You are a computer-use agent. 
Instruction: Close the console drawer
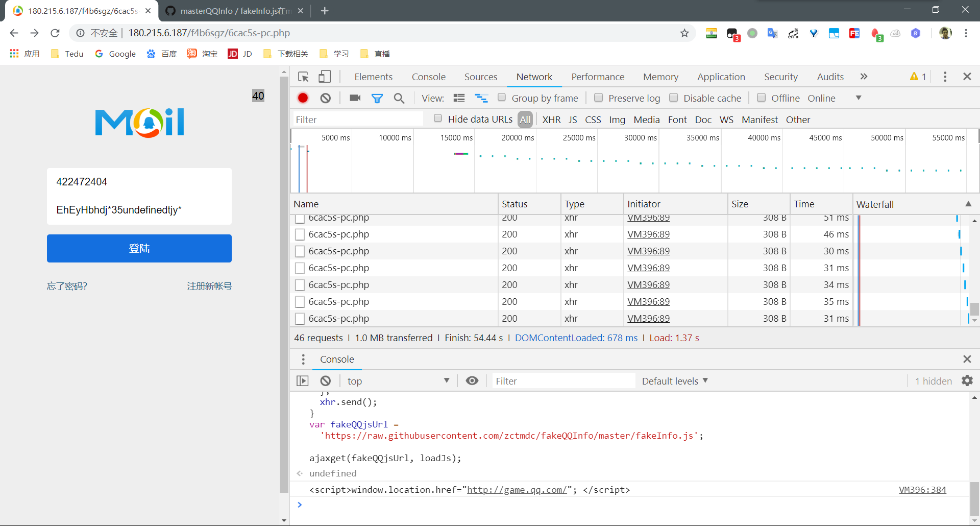(967, 360)
